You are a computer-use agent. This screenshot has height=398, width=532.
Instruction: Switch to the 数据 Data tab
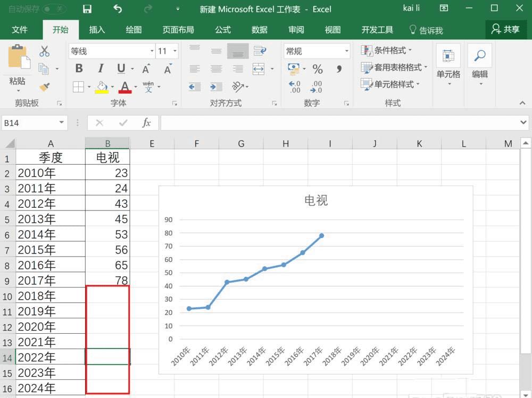tap(260, 30)
